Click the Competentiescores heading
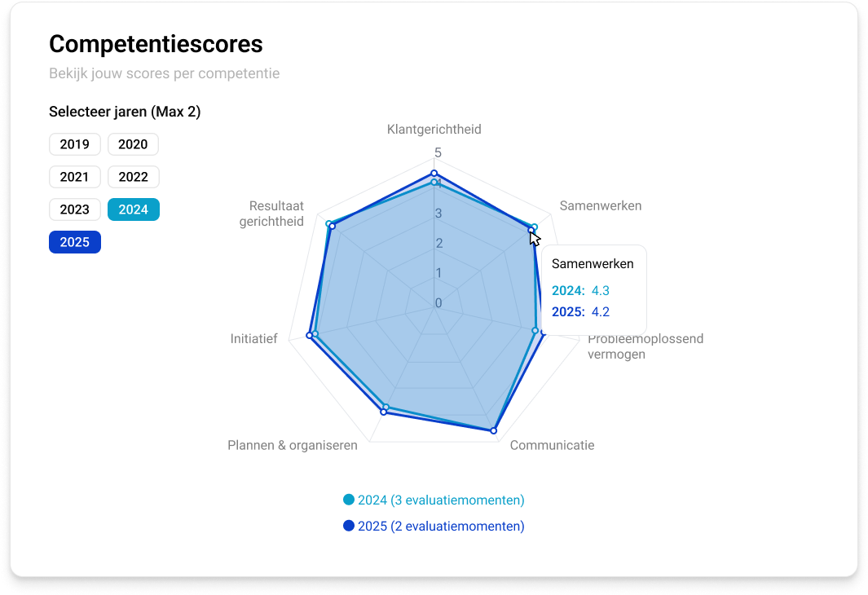Screen dimensions: 868x595 156,44
